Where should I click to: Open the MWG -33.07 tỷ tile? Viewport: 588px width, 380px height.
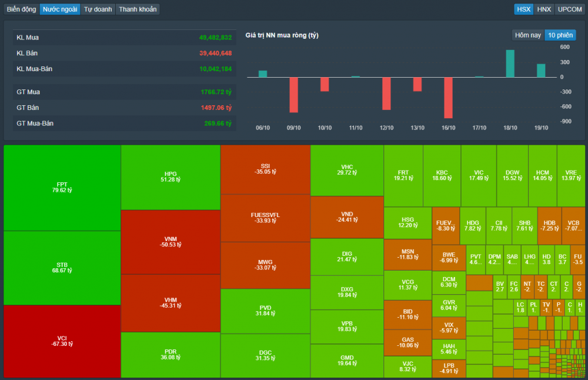point(266,265)
